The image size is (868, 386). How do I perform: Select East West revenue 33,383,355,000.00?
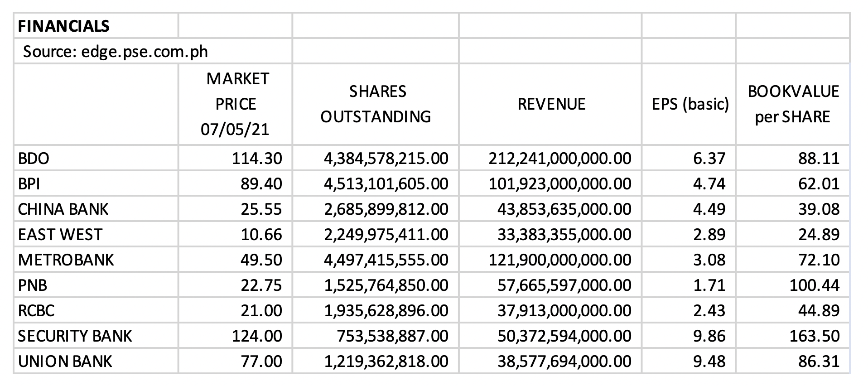click(550, 234)
